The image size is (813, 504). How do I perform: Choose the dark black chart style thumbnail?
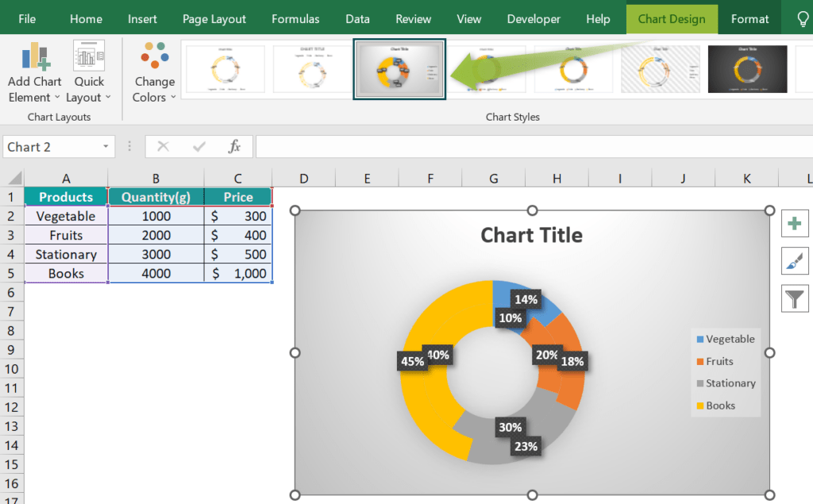click(746, 69)
